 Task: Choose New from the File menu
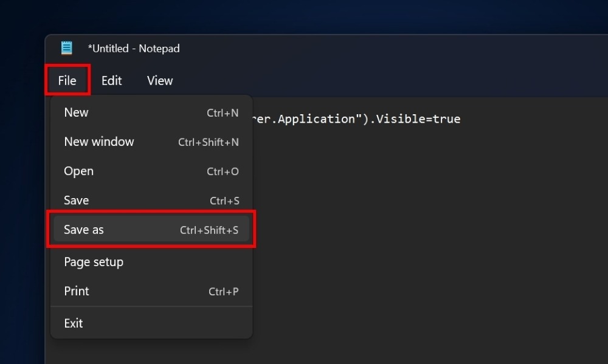click(76, 112)
